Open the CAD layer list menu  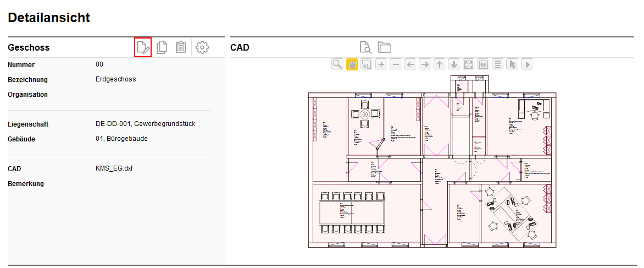coord(498,64)
